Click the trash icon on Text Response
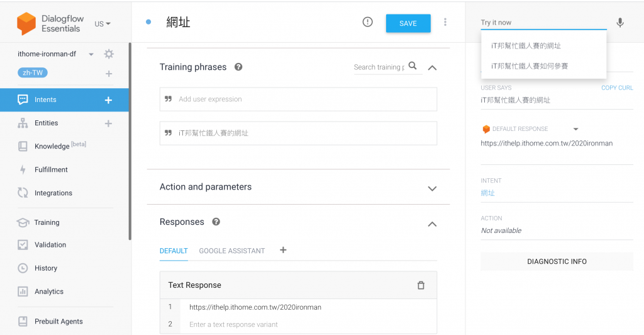The height and width of the screenshot is (335, 644). (421, 285)
